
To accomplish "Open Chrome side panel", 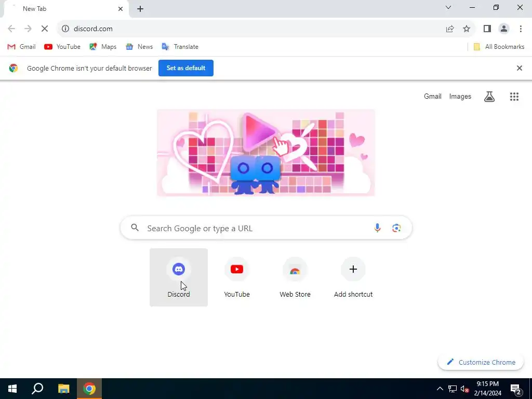I will [487, 29].
